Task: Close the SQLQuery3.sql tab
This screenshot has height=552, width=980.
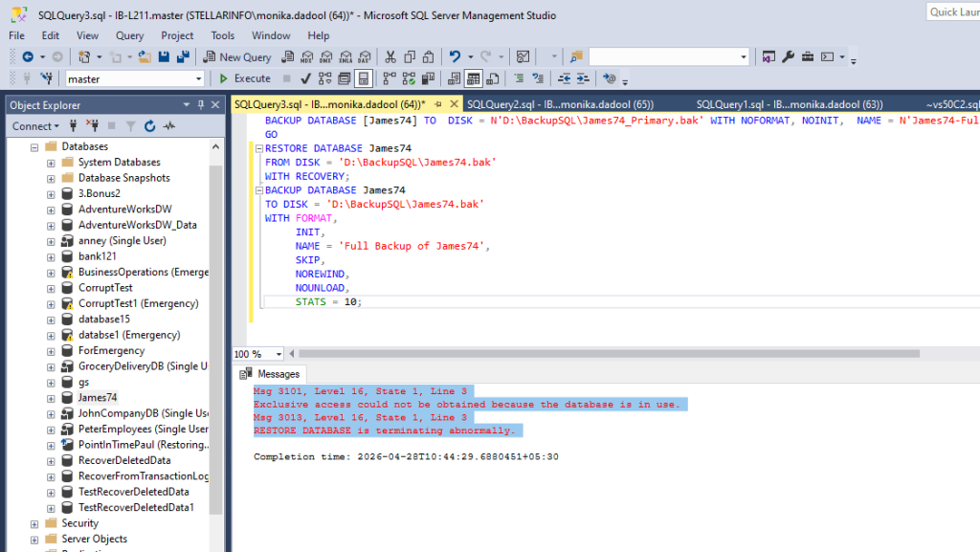Action: coord(455,104)
